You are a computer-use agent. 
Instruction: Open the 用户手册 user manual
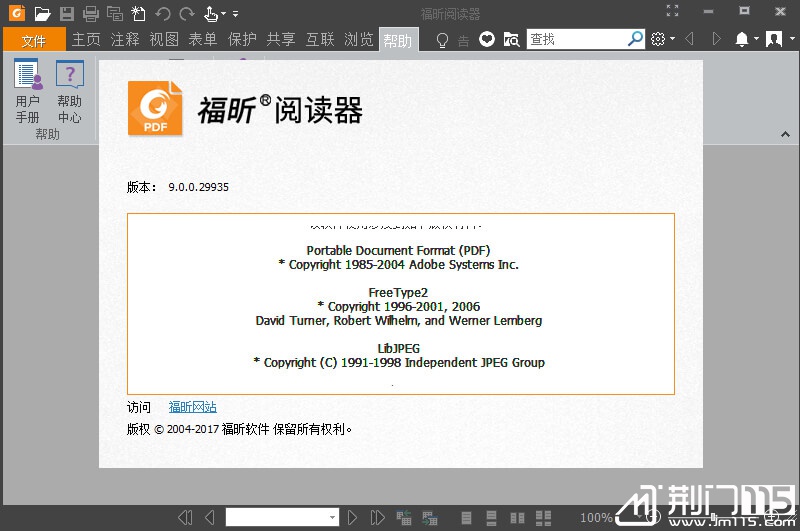[x=28, y=91]
